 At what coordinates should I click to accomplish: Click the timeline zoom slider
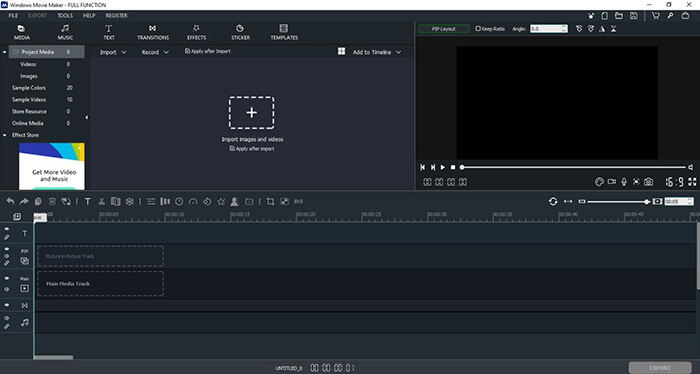[x=617, y=202]
